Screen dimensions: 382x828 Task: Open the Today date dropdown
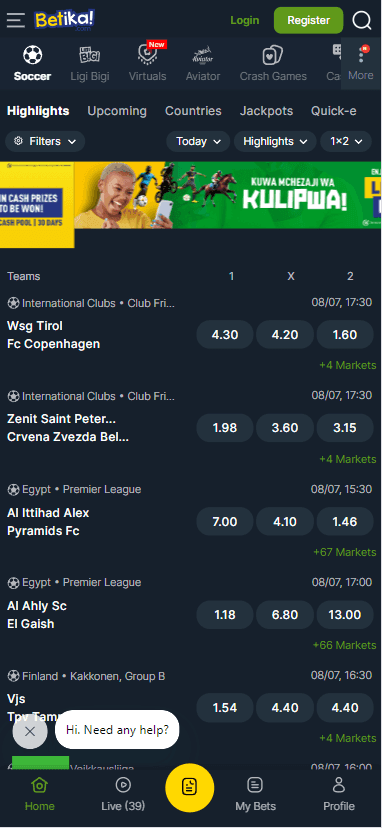point(198,142)
